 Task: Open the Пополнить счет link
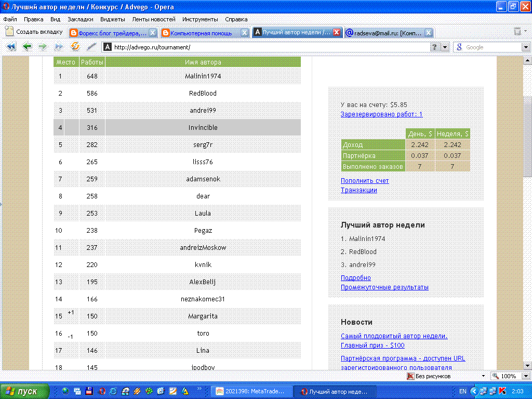click(365, 180)
